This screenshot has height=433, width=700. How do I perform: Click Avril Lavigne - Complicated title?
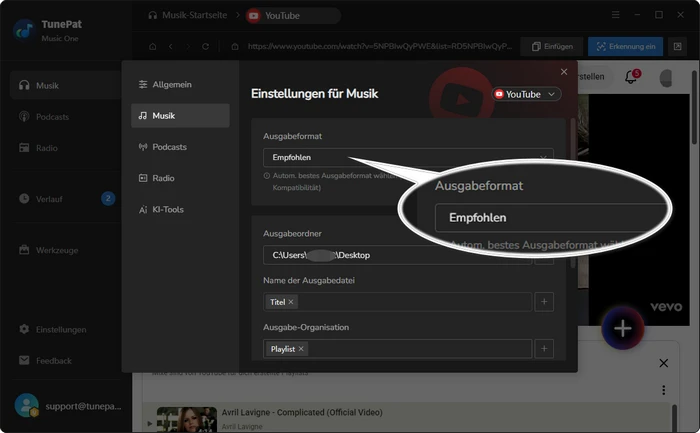302,412
